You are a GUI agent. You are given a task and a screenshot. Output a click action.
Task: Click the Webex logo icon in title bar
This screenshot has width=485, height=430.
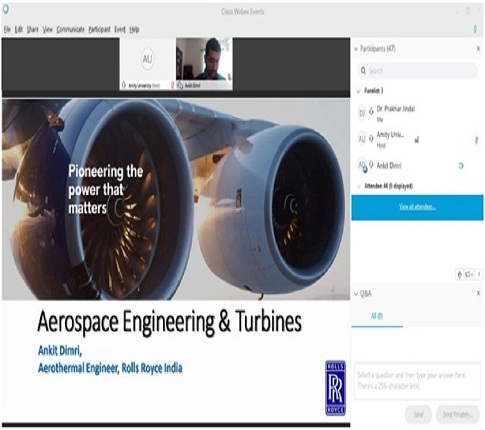[x=6, y=10]
